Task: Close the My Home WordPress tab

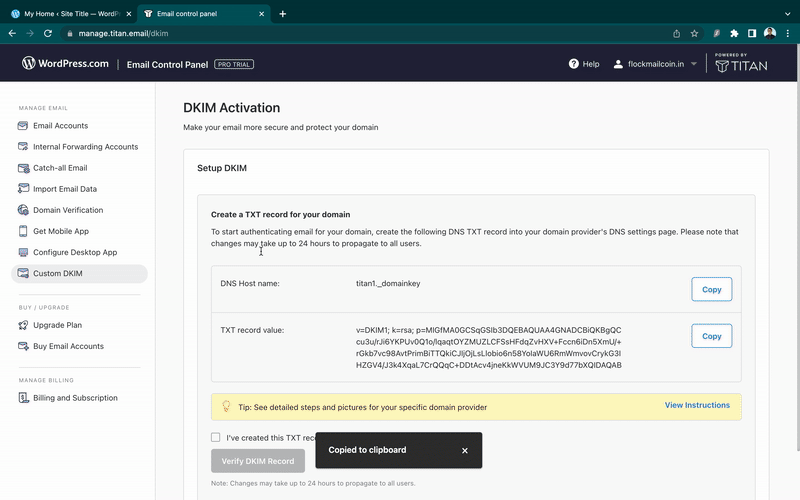Action: tap(129, 14)
